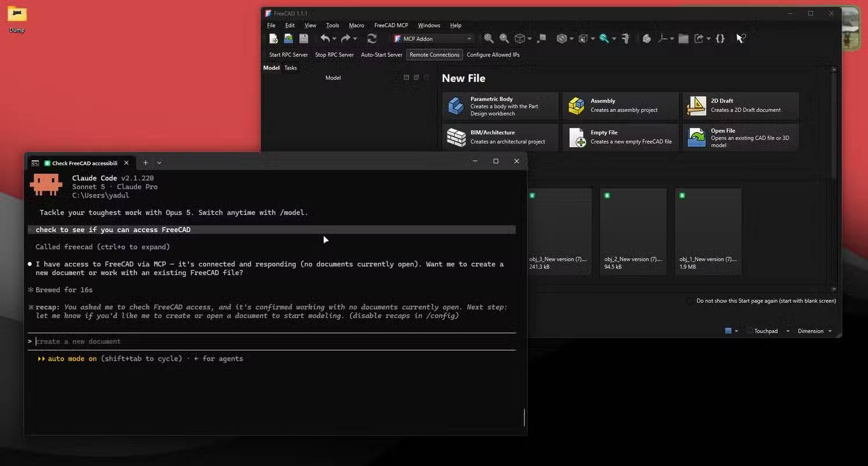Expand the datum axis dropdown arrow
Image resolution: width=868 pixels, height=466 pixels.
tap(672, 39)
